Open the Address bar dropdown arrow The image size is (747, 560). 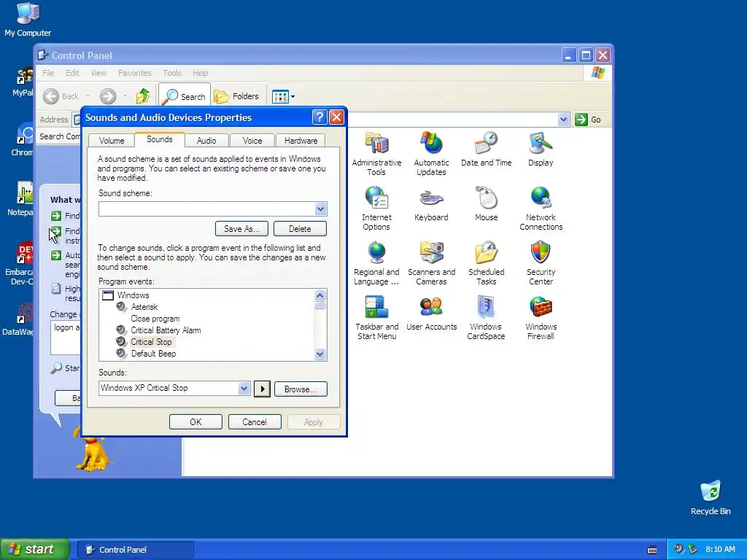coord(564,120)
